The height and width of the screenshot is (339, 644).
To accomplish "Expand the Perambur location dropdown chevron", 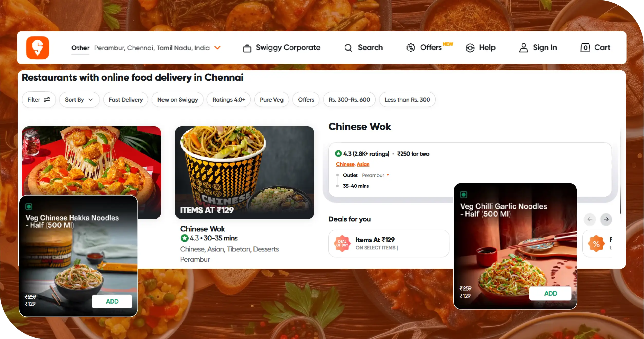I will coord(217,48).
